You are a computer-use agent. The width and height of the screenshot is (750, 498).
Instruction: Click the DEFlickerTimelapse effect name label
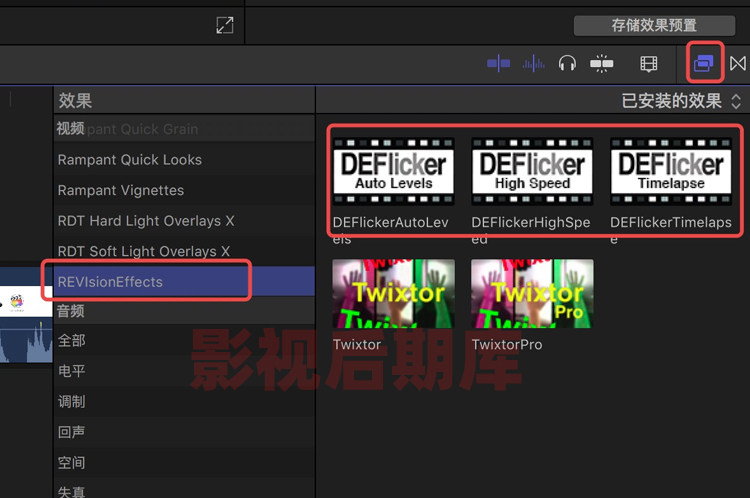coord(671,230)
